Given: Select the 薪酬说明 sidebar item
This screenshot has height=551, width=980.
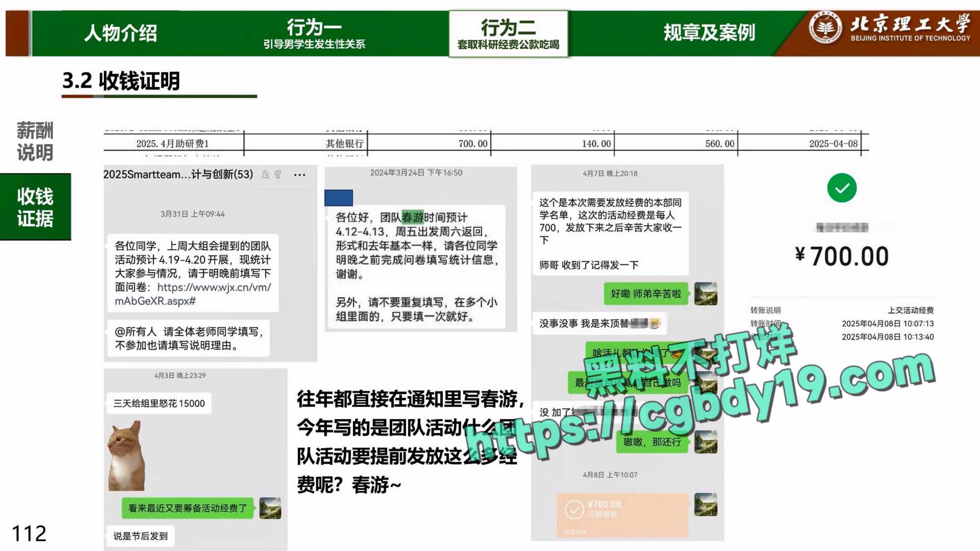Looking at the screenshot, I should 35,141.
